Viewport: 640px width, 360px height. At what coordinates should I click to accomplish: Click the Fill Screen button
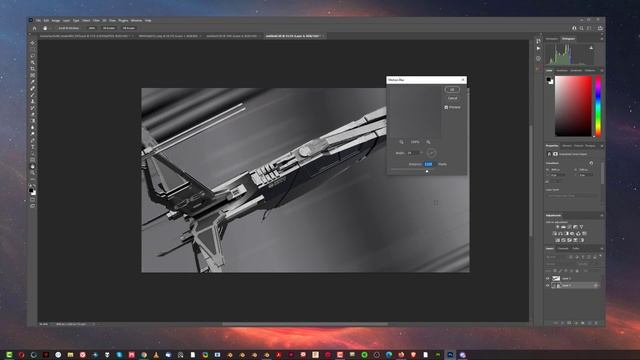pyautogui.click(x=129, y=28)
